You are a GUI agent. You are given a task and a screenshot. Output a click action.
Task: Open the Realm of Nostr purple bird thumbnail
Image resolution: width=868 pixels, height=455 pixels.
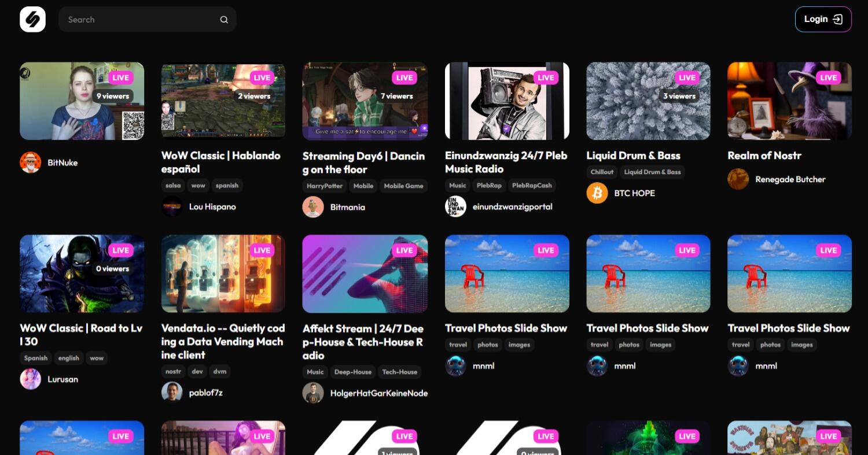(x=790, y=101)
